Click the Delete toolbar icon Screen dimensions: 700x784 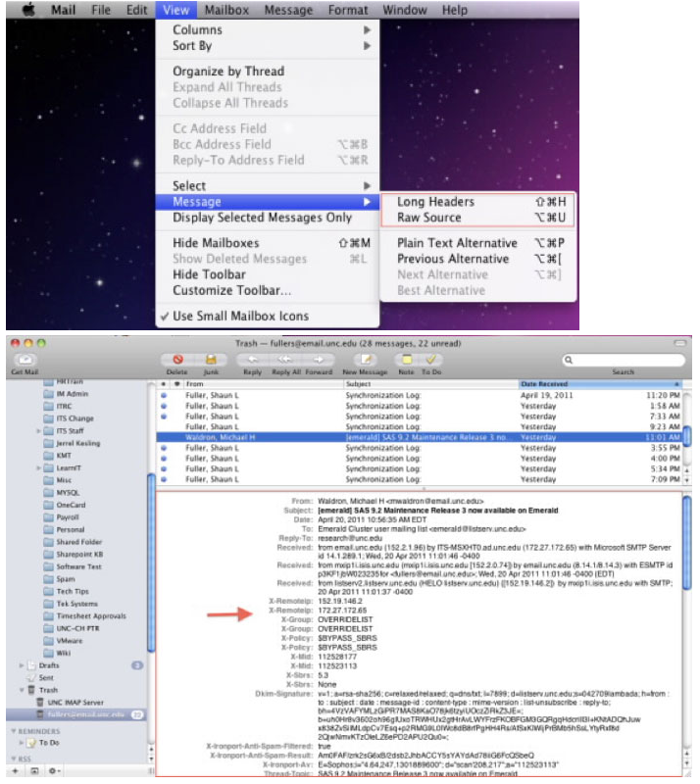point(177,360)
